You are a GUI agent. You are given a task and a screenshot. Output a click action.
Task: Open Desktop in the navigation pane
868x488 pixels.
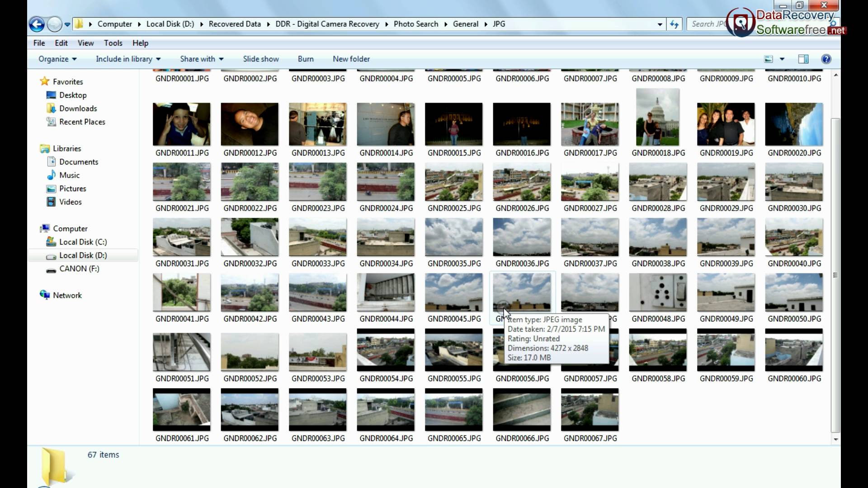pos(66,95)
